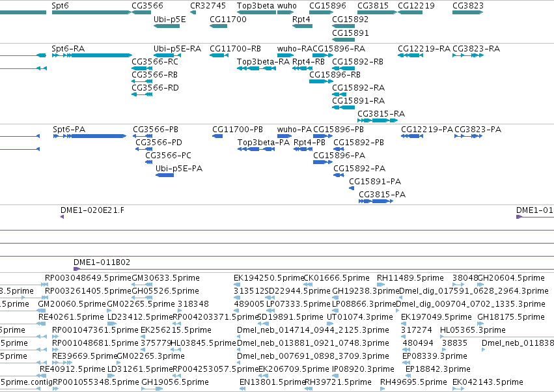Select the Top3beta-PA protein label
This screenshot has width=554, height=392.
pos(264,142)
